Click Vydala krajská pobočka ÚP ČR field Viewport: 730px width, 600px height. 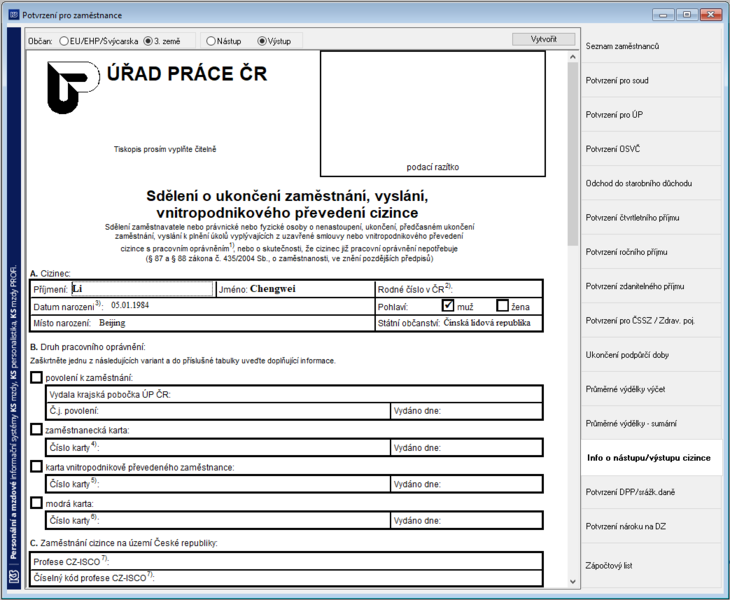point(295,394)
